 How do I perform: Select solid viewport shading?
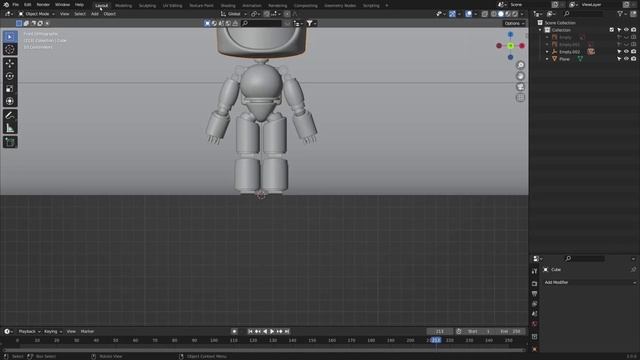(x=501, y=14)
